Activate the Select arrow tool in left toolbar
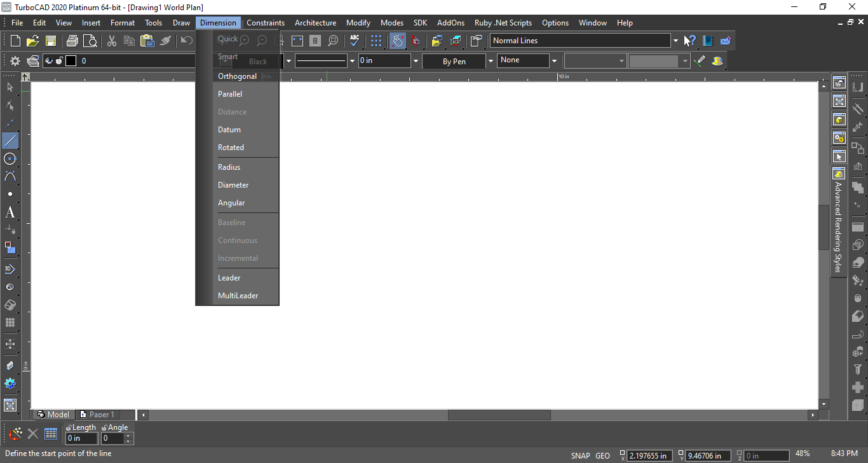Viewport: 868px width, 463px height. (x=10, y=87)
